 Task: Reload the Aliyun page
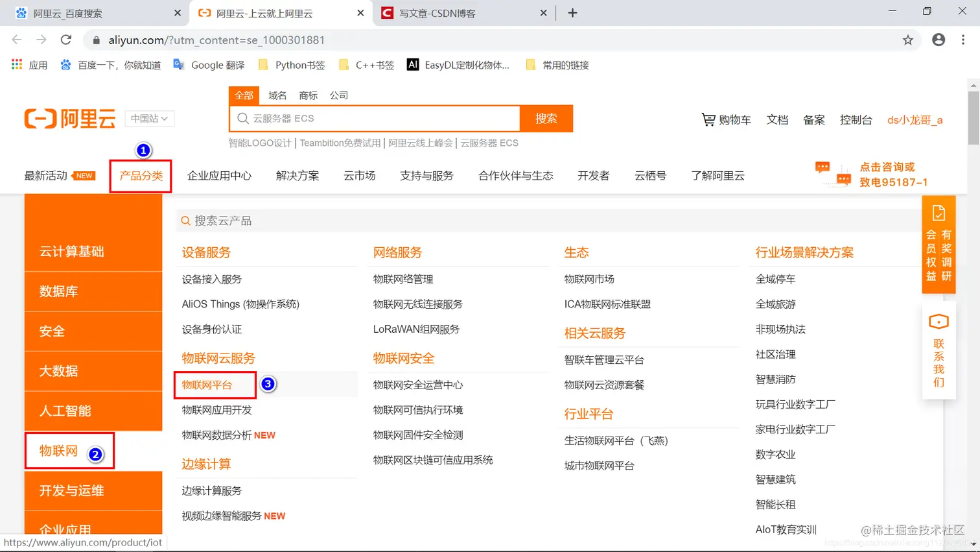coord(66,40)
